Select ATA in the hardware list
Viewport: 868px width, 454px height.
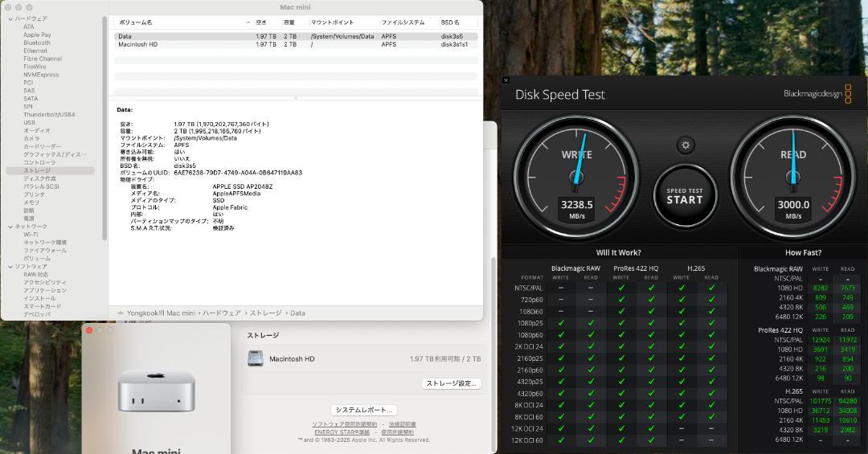click(29, 27)
